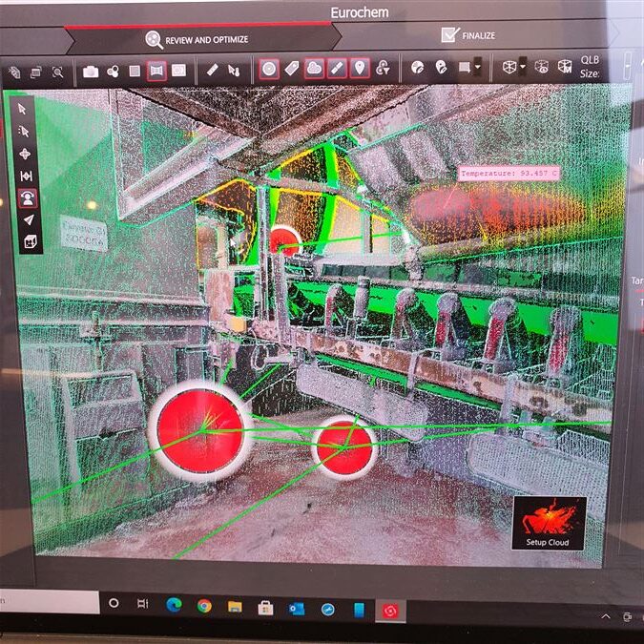Image resolution: width=644 pixels, height=644 pixels.
Task: Open Microsoft Store from taskbar
Action: click(x=266, y=609)
